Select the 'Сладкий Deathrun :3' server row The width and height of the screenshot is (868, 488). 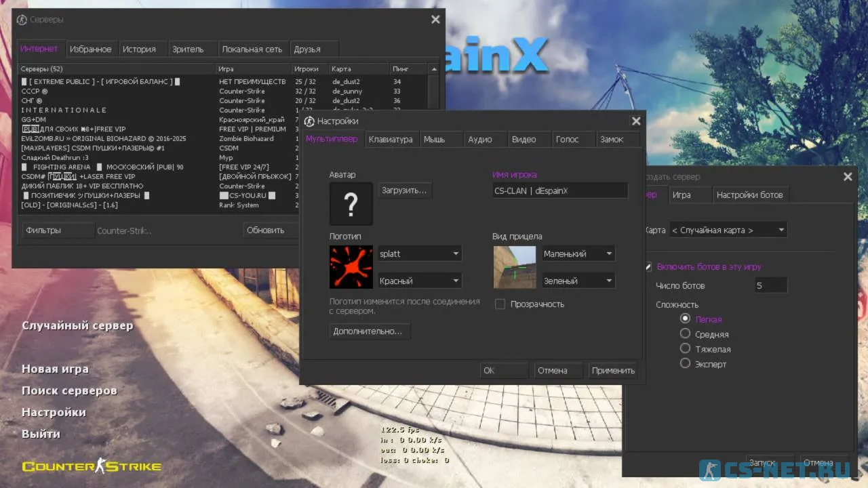point(159,157)
